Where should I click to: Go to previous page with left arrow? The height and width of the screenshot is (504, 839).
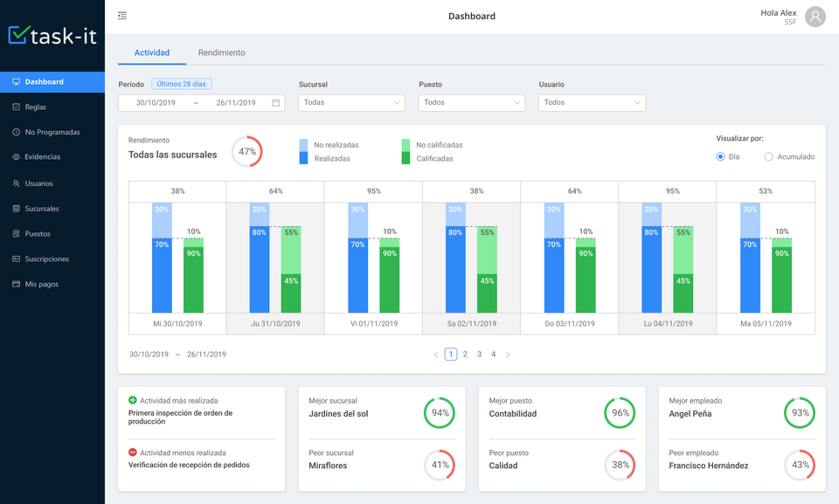click(436, 355)
